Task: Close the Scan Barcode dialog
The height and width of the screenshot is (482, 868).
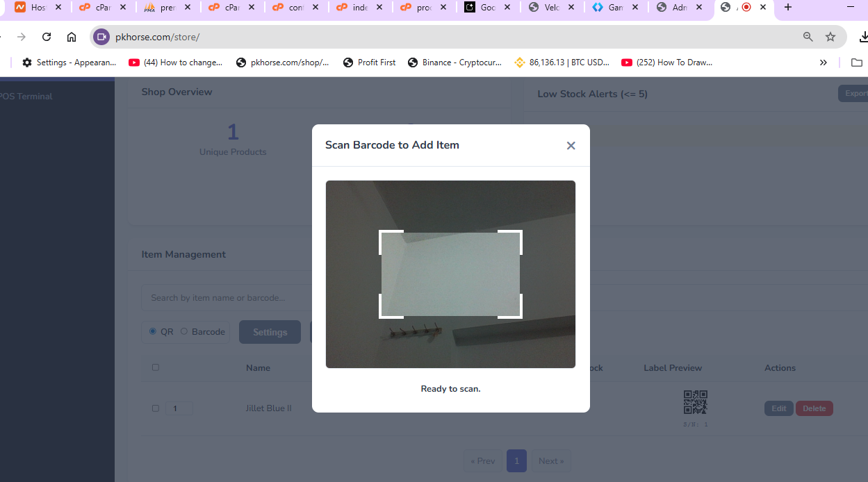Action: click(571, 146)
